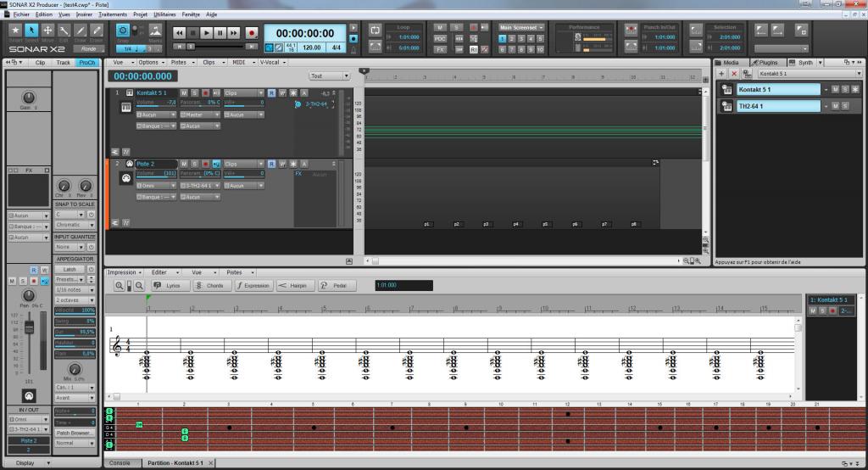The image size is (868, 470).
Task: Open the Tout track filter dropdown
Action: [x=330, y=76]
